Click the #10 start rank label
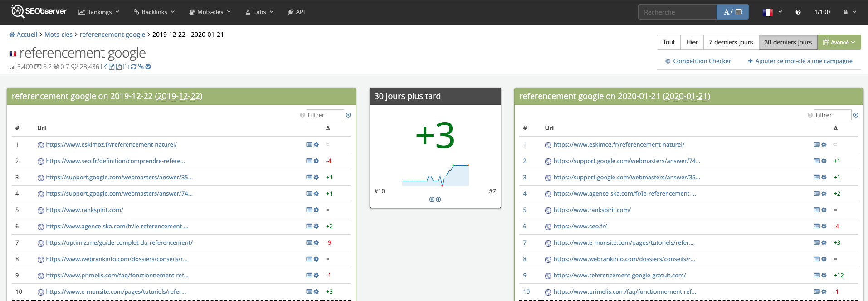This screenshot has width=868, height=301. click(380, 191)
